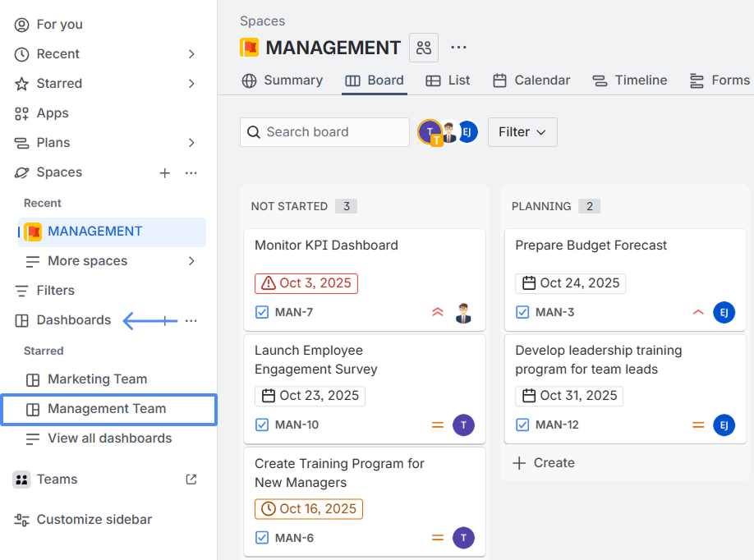
Task: Expand More spaces chevron
Action: pos(191,261)
